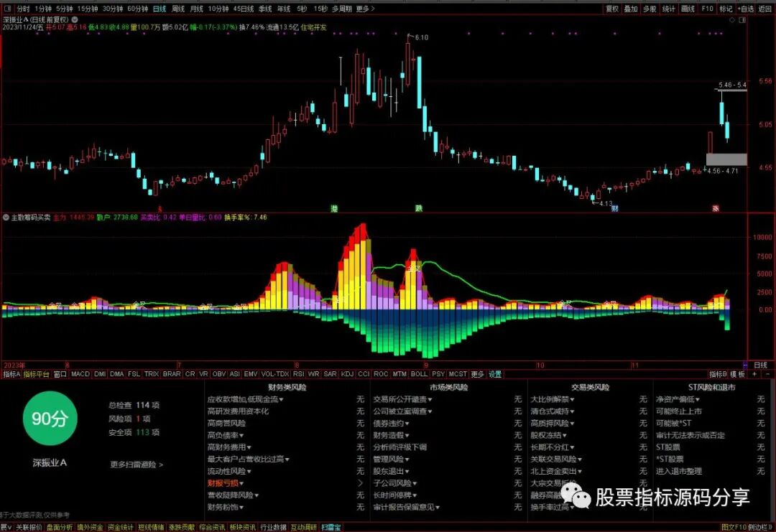Click the 涨 marker below the chart
The width and height of the screenshot is (776, 532).
[x=716, y=209]
